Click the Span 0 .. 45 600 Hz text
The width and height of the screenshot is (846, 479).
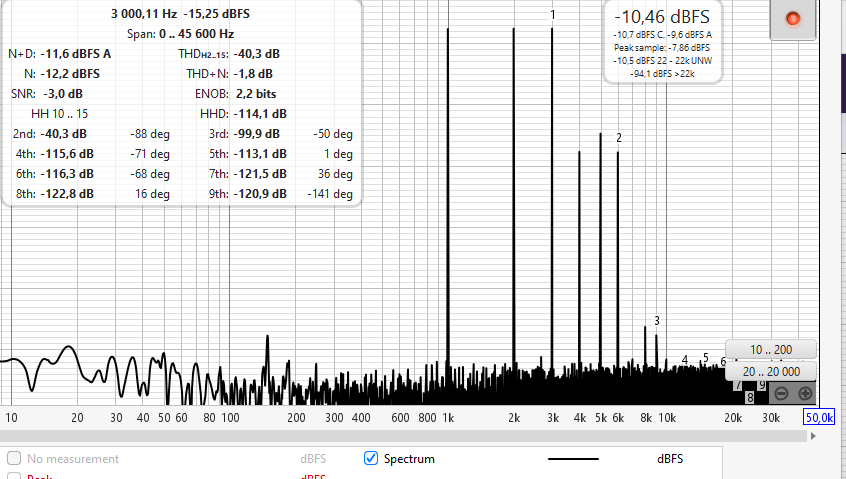point(180,33)
